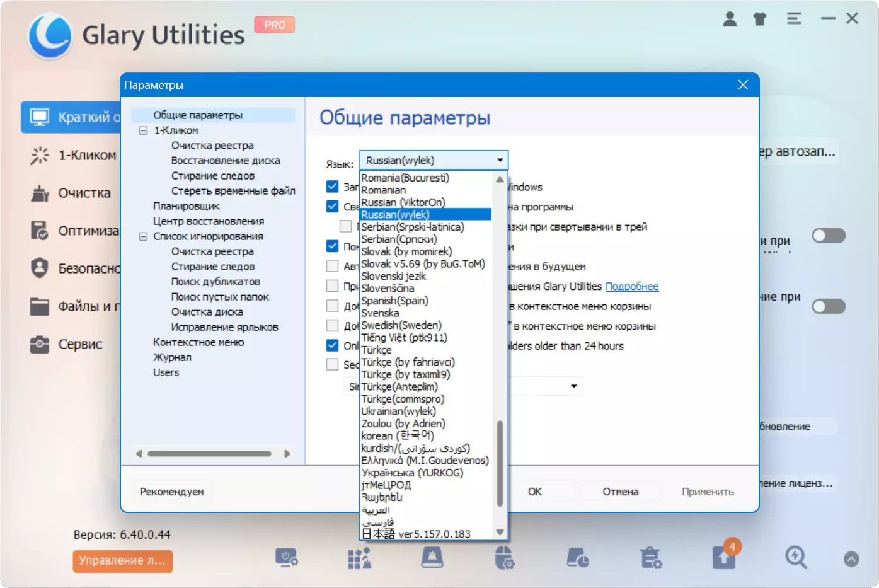879x588 pixels.
Task: Click the Glary Utilities crescent logo
Action: pyautogui.click(x=50, y=35)
